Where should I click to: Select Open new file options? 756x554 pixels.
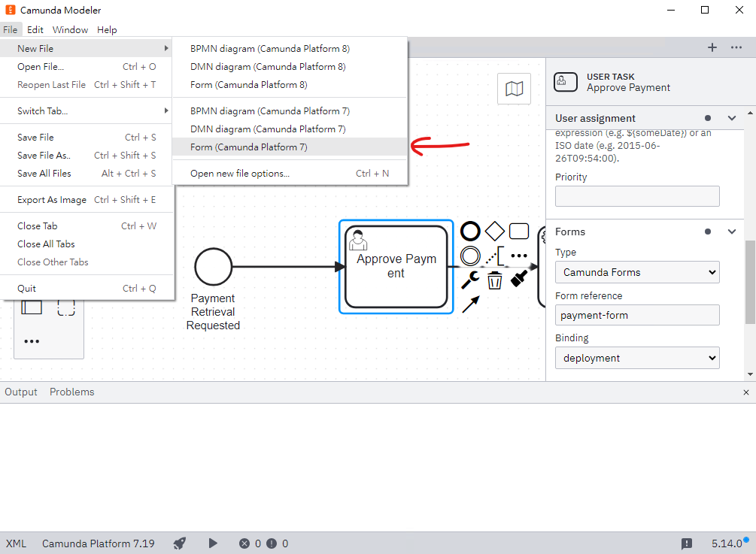pyautogui.click(x=290, y=174)
